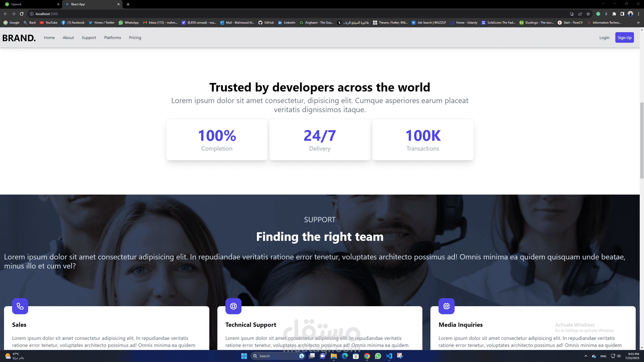Open Visual Studio Code from the taskbar
644x362 pixels.
pos(389,356)
